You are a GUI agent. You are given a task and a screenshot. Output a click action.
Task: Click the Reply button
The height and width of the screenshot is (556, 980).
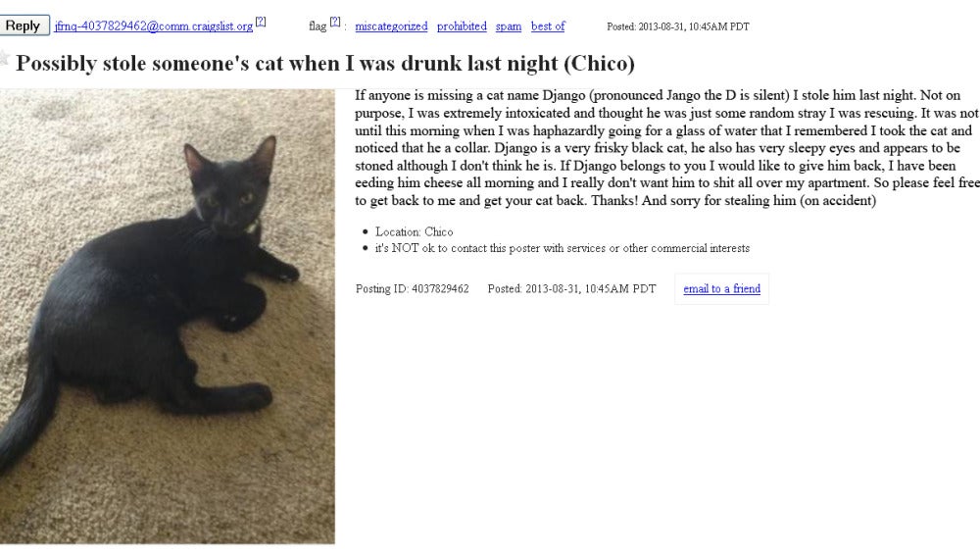[x=24, y=25]
